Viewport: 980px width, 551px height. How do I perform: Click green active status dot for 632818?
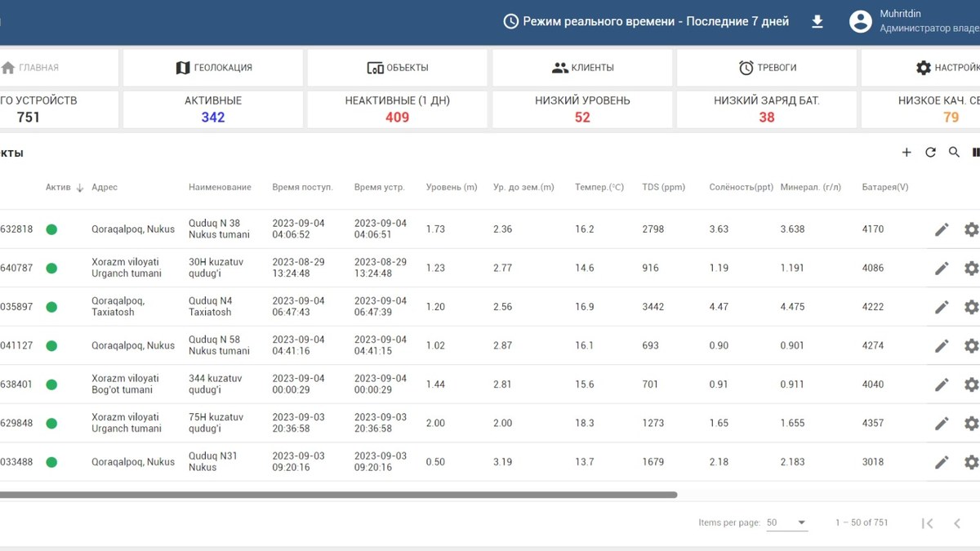[x=51, y=229]
